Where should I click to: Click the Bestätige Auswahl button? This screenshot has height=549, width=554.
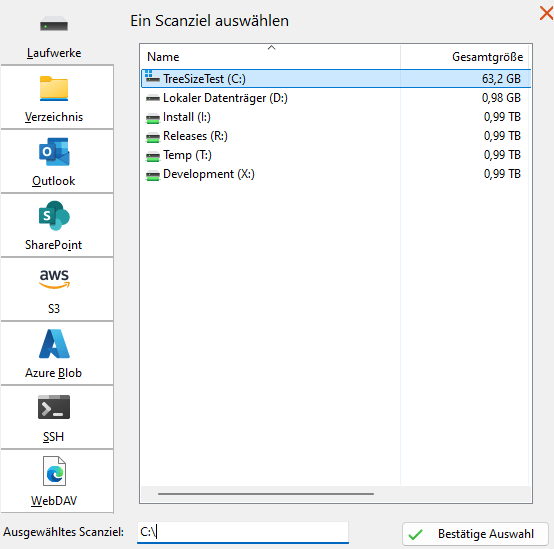(475, 534)
